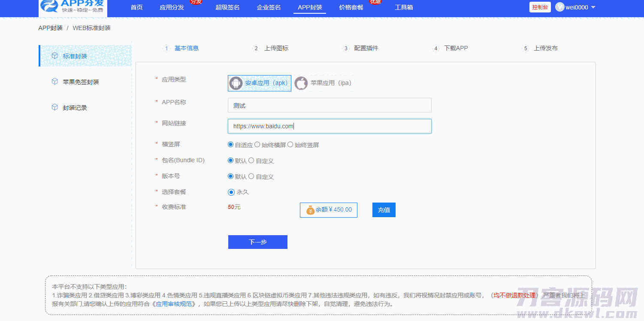Click the Android robot icon

click(236, 83)
